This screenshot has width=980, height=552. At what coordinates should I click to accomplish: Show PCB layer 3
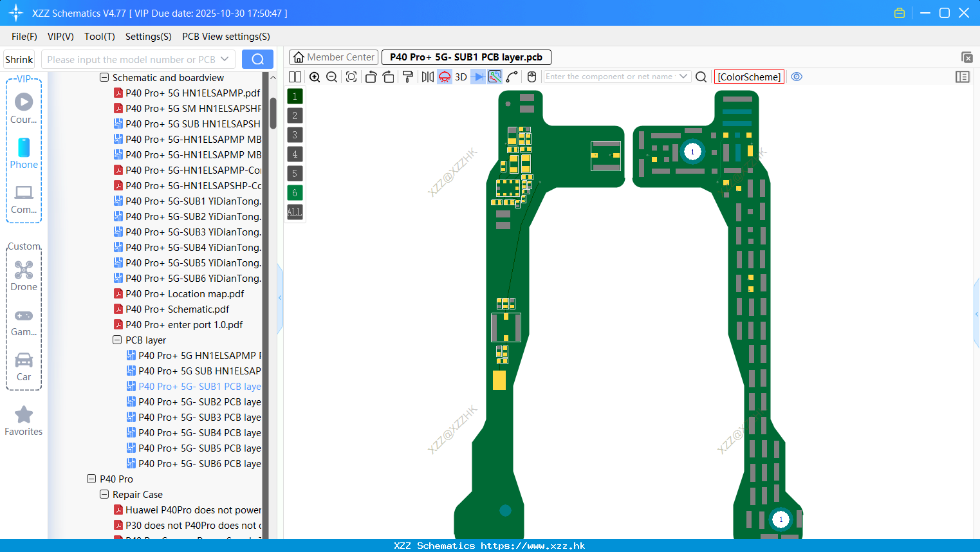[x=295, y=135]
